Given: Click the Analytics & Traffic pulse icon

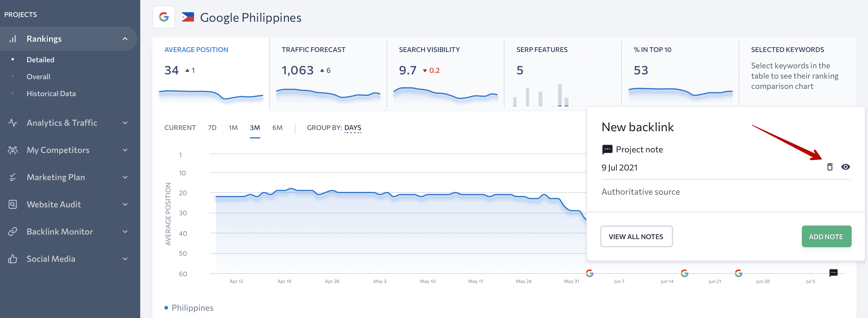Looking at the screenshot, I should [x=13, y=123].
